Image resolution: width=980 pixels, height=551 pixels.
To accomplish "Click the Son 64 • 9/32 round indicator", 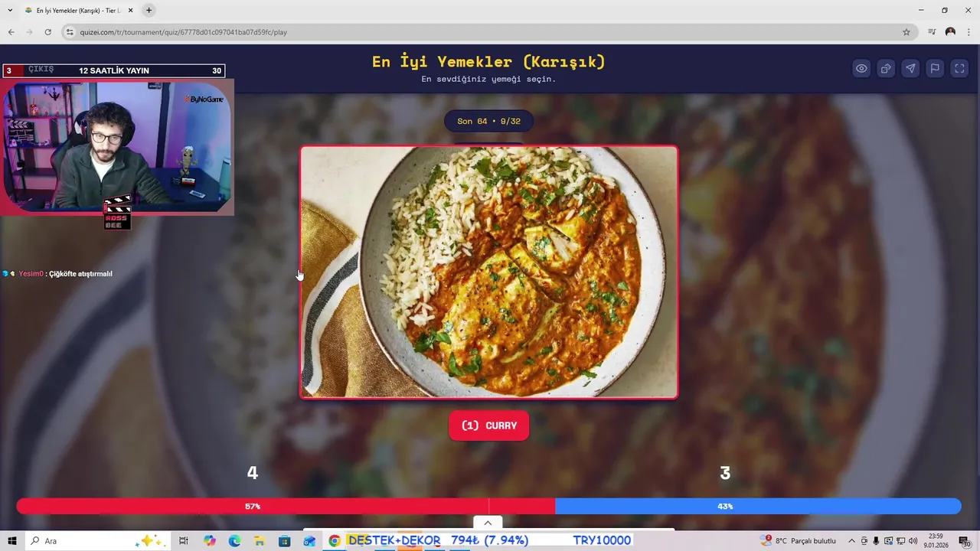I will click(x=488, y=121).
